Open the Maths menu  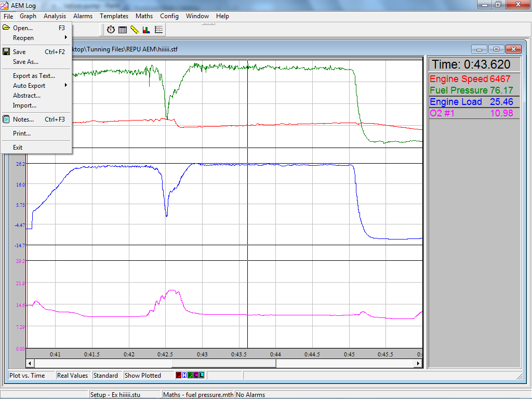point(144,16)
